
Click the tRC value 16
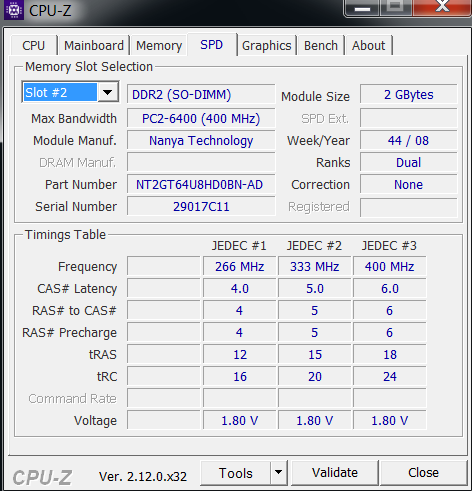pos(240,376)
